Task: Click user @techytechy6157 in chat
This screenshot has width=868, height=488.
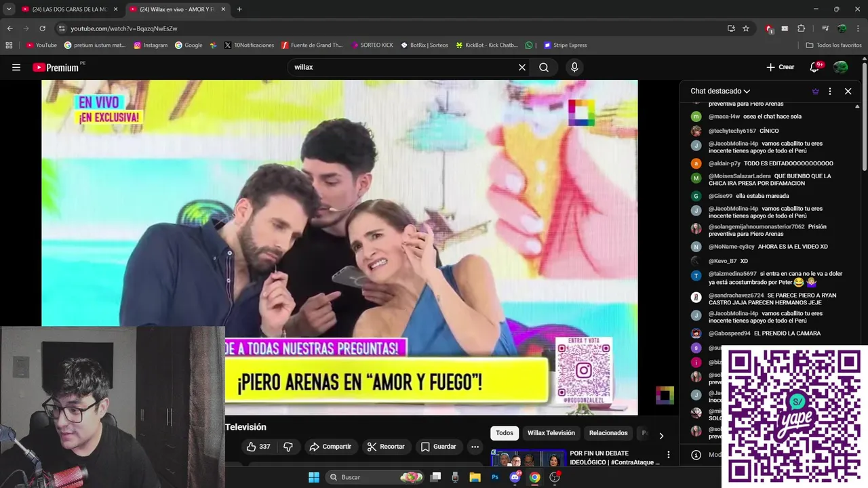Action: click(x=732, y=131)
